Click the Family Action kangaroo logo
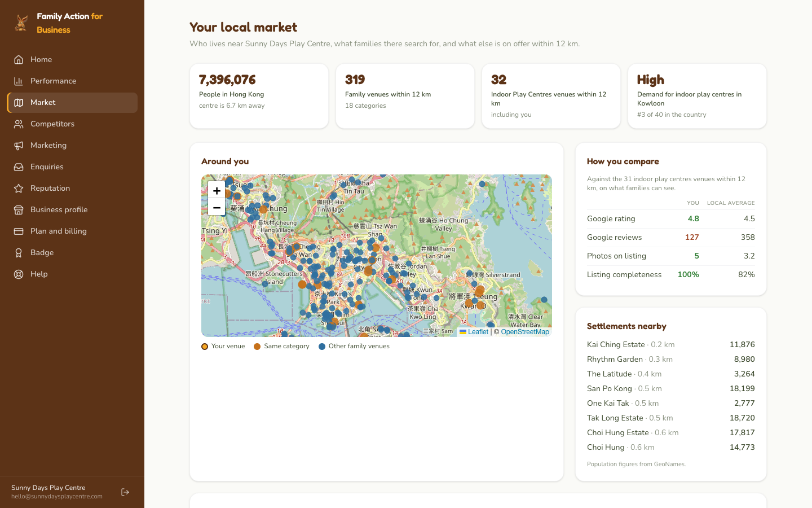This screenshot has height=508, width=812. (21, 23)
